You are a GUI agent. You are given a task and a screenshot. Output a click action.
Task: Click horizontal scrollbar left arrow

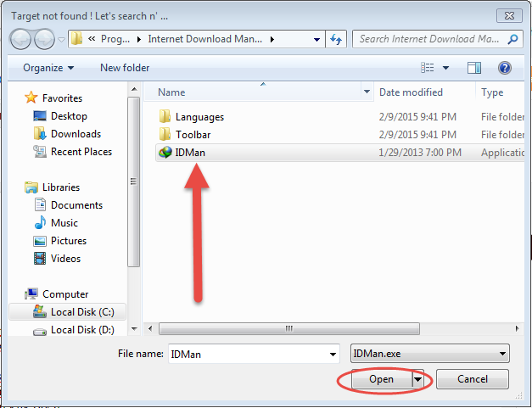(150, 328)
